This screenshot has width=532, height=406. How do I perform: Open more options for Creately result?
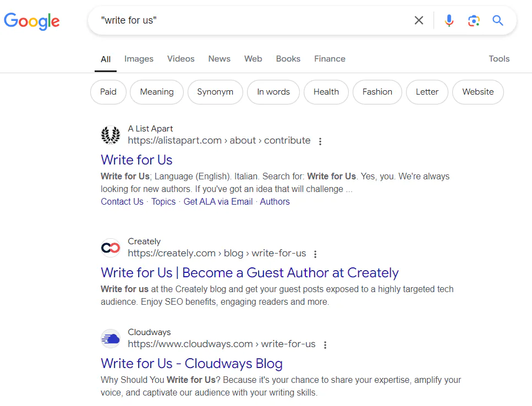(315, 254)
